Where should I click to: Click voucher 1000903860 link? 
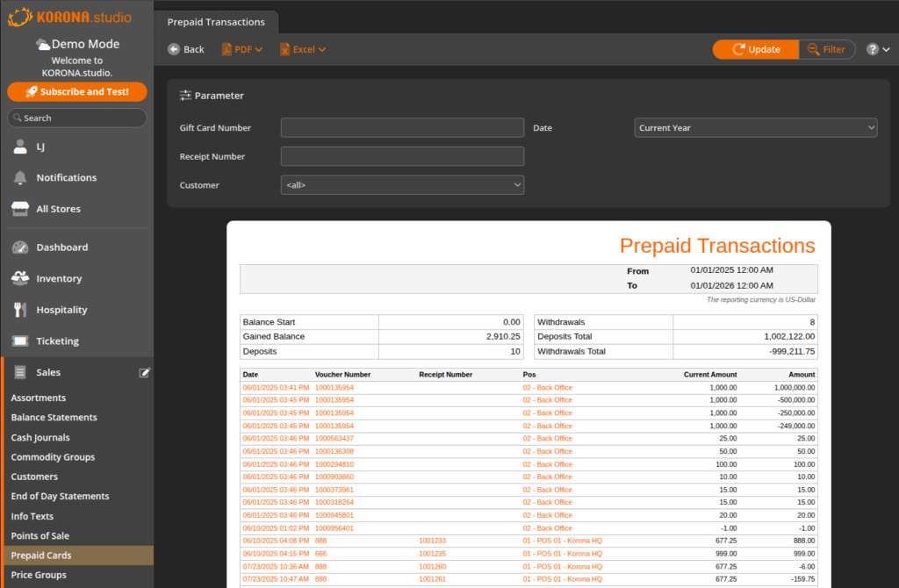(x=334, y=477)
